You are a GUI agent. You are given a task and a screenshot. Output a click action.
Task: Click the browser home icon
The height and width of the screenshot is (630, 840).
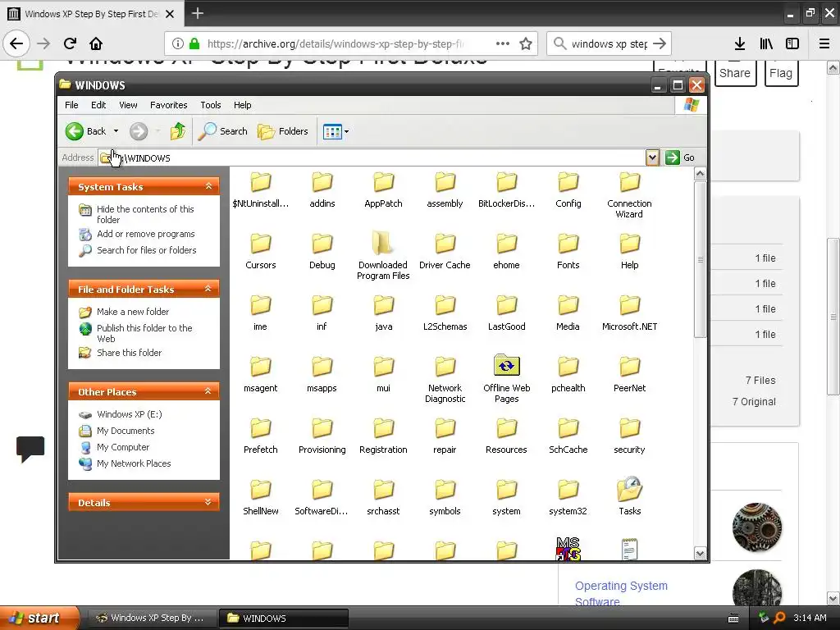pyautogui.click(x=96, y=43)
